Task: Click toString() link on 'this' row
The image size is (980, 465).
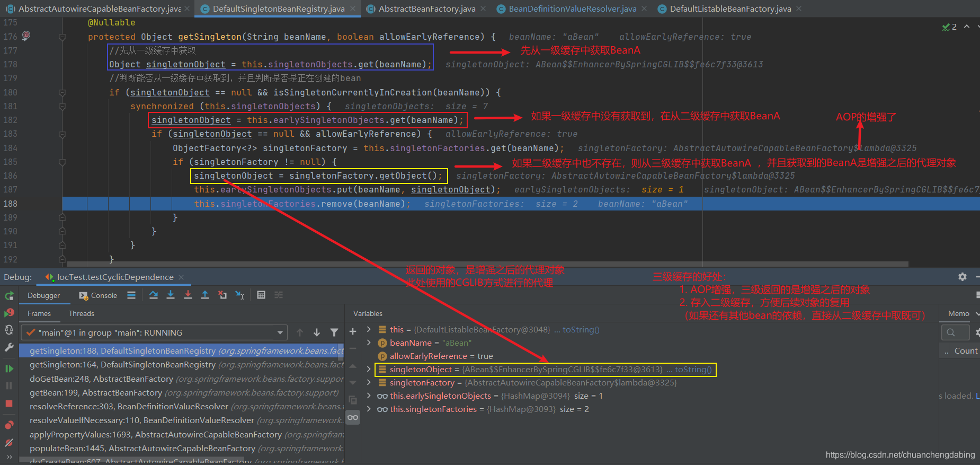Action: coord(581,329)
